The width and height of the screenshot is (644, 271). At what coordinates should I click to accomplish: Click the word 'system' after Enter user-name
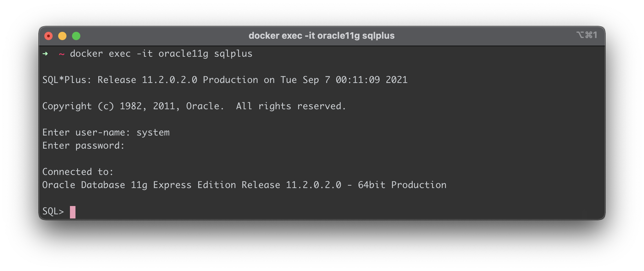coord(153,133)
